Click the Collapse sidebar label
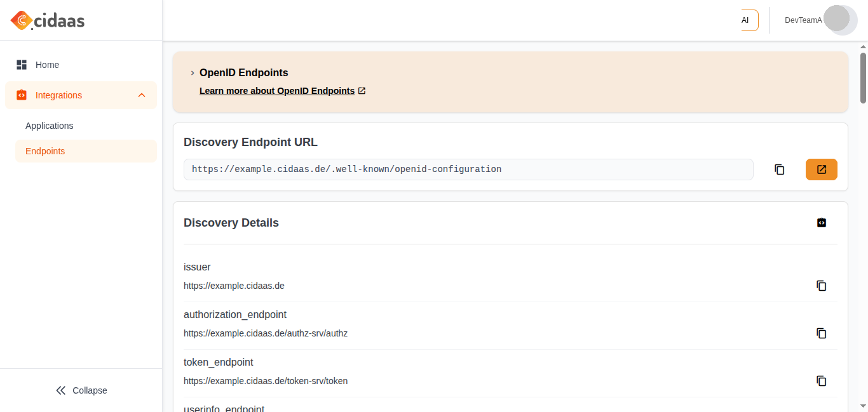The width and height of the screenshot is (868, 412). pos(90,390)
